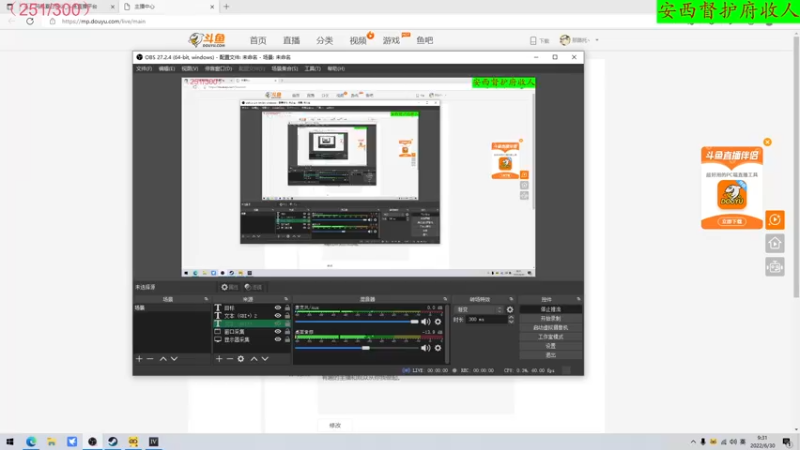This screenshot has height=450, width=800.
Task: Show hidden system tray icons
Action: point(693,442)
